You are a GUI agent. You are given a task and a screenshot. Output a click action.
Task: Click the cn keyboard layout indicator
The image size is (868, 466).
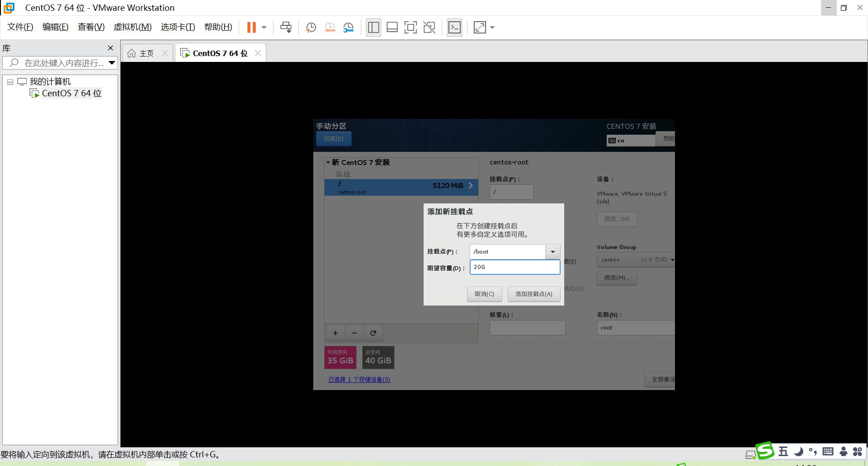click(631, 141)
